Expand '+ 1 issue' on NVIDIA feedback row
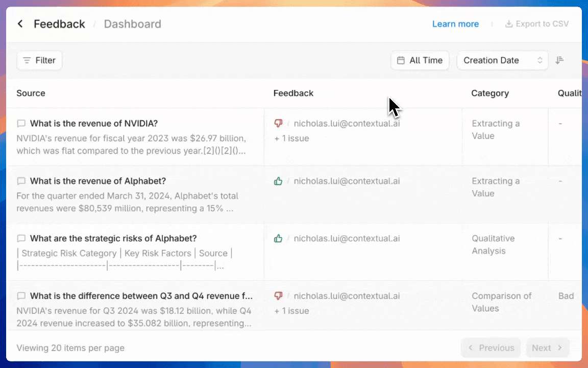 [291, 138]
